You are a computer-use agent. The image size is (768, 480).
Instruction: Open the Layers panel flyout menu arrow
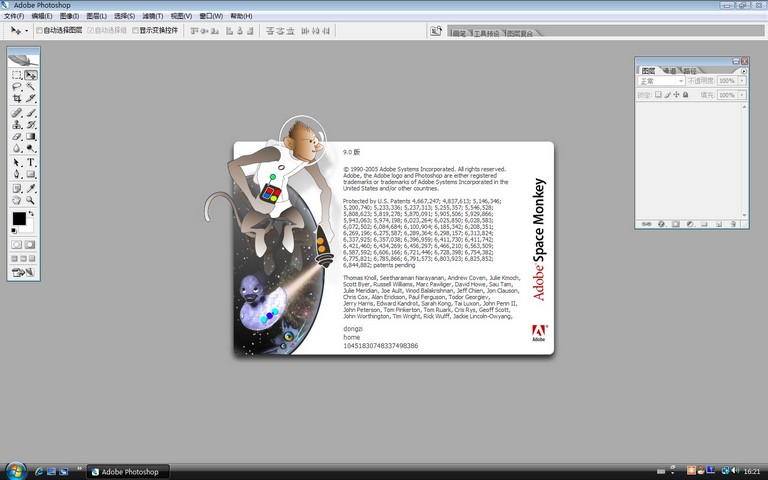coord(744,71)
